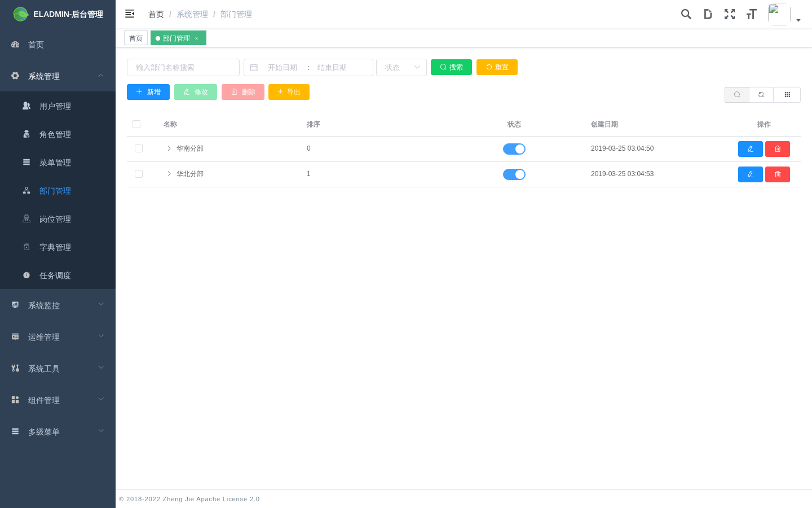This screenshot has height=508, width=812.
Task: Check the checkbox for 华南分部 row
Action: pos(139,148)
